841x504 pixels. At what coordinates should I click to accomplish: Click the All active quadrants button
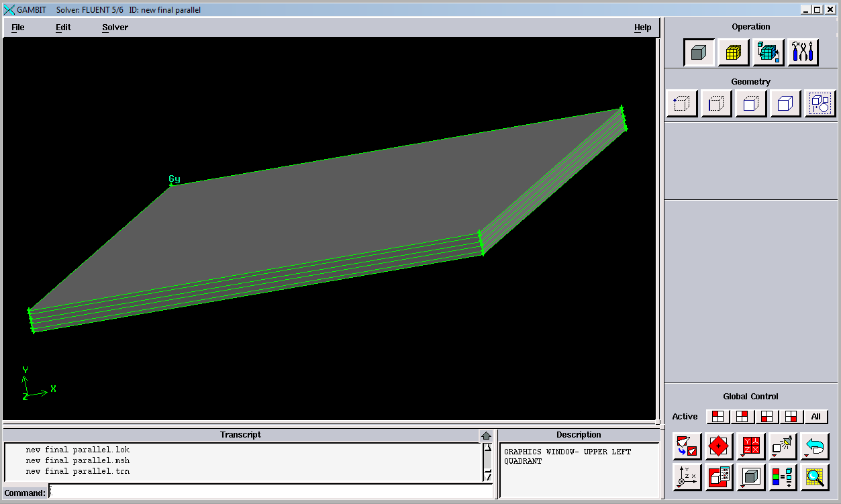point(815,417)
